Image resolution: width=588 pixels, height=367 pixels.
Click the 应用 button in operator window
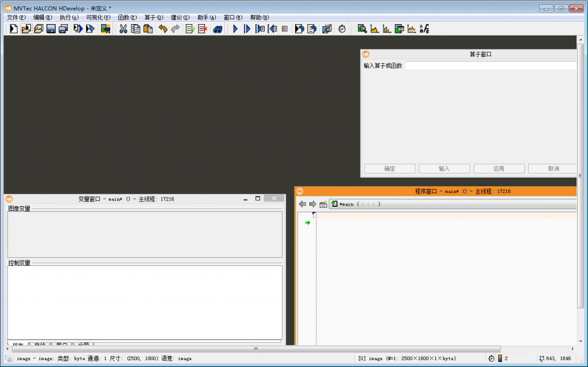point(499,168)
